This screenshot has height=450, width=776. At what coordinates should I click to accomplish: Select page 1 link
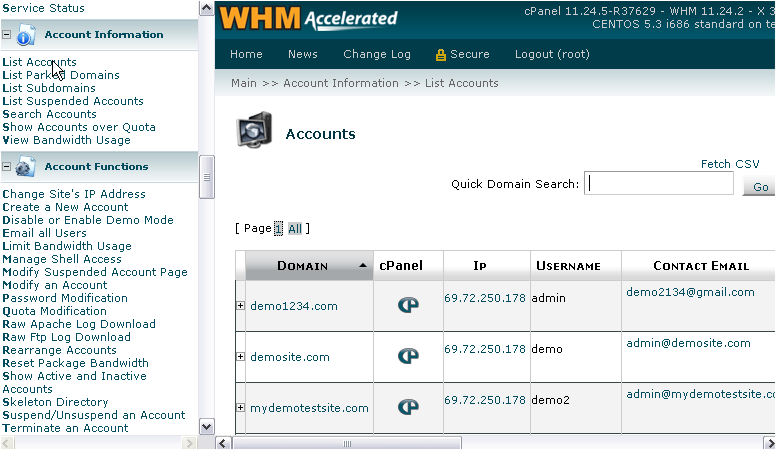click(x=279, y=228)
